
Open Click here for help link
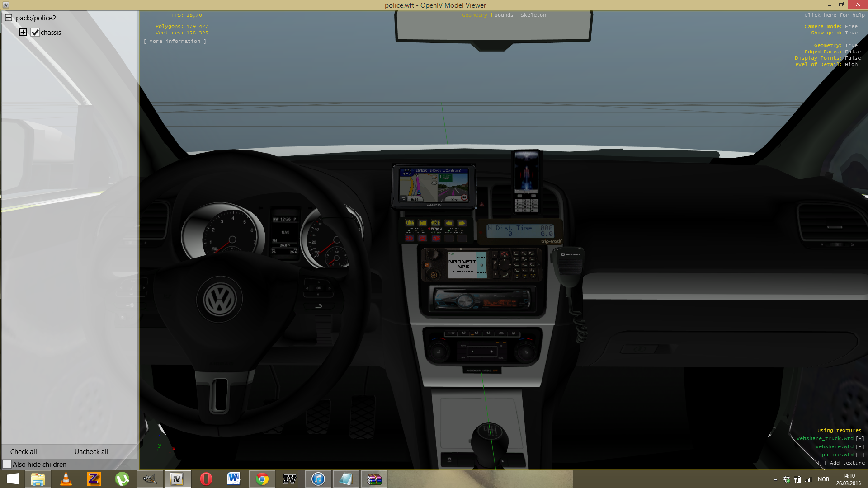834,15
